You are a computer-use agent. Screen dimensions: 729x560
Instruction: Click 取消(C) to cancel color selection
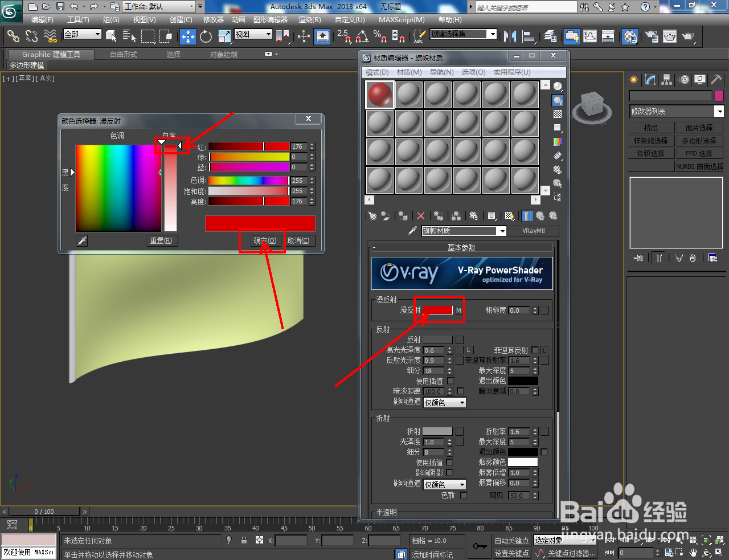pos(298,240)
